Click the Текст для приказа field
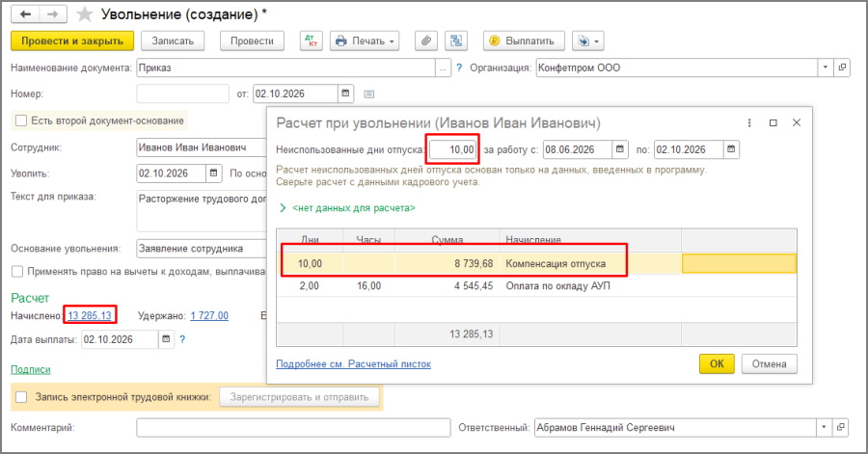The width and height of the screenshot is (868, 454). click(x=202, y=211)
